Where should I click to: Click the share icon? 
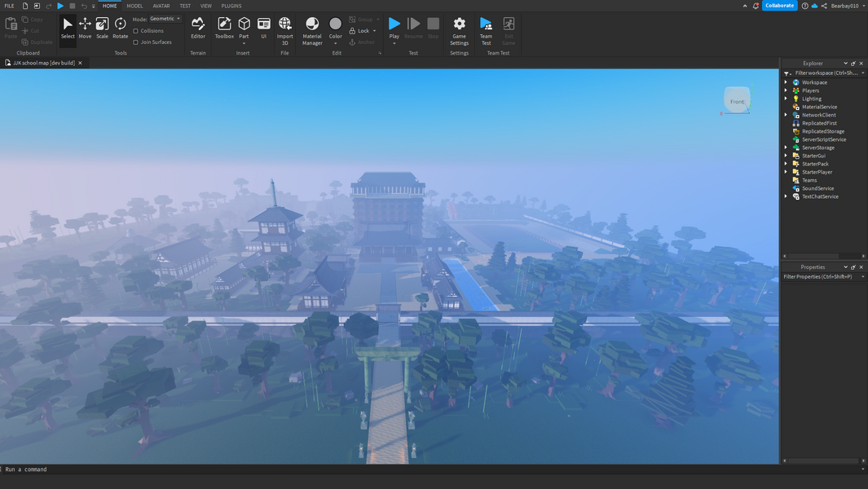click(x=824, y=6)
